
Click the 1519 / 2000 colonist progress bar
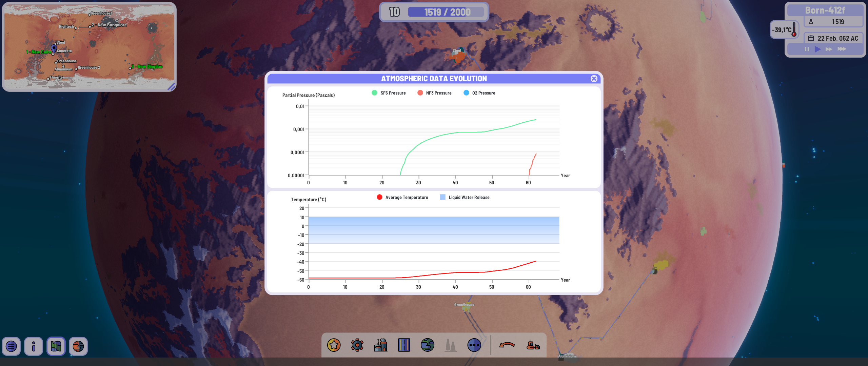pyautogui.click(x=446, y=12)
